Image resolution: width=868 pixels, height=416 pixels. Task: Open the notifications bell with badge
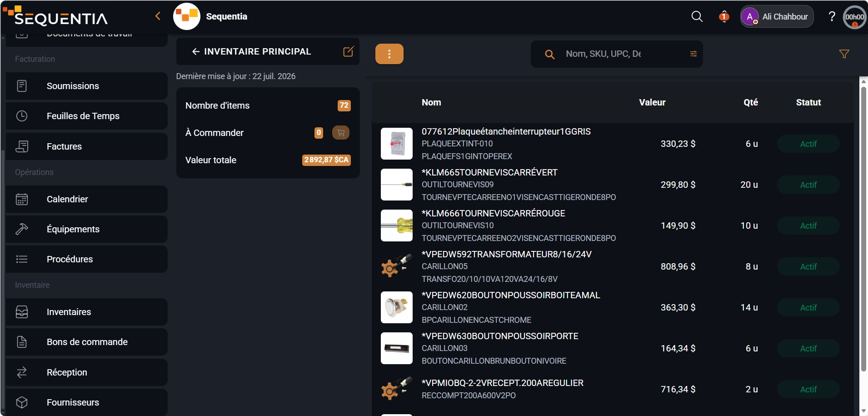tap(724, 17)
